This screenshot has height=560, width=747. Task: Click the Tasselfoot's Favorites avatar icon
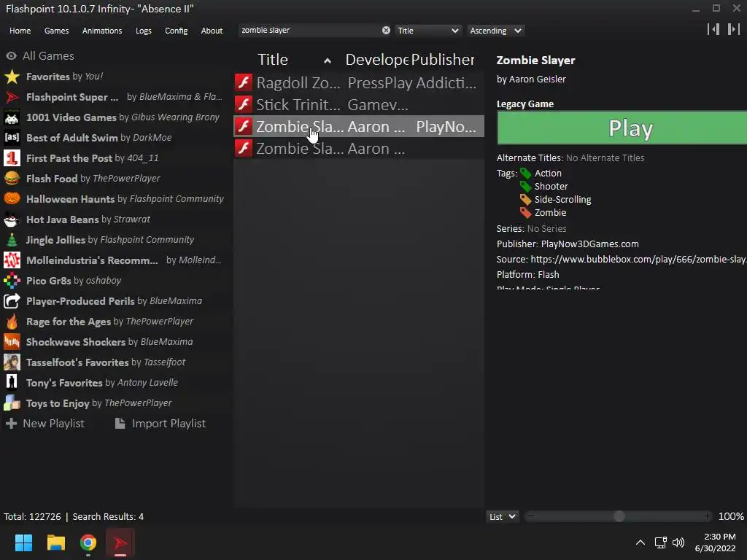tap(12, 362)
